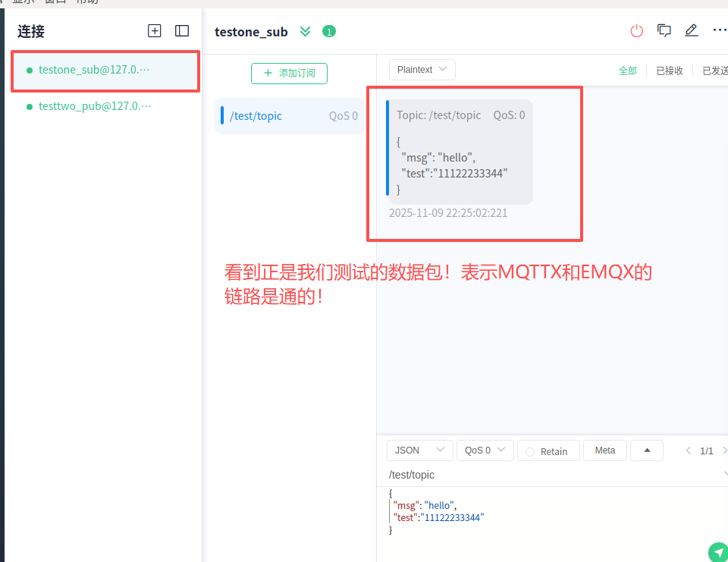Click the red disconnect power icon
This screenshot has height=562, width=728.
[637, 31]
